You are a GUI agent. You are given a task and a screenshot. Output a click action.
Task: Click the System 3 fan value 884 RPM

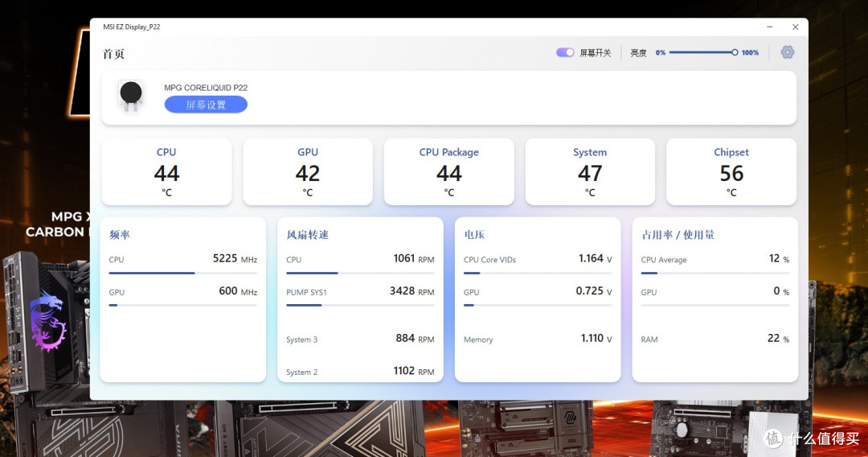415,339
